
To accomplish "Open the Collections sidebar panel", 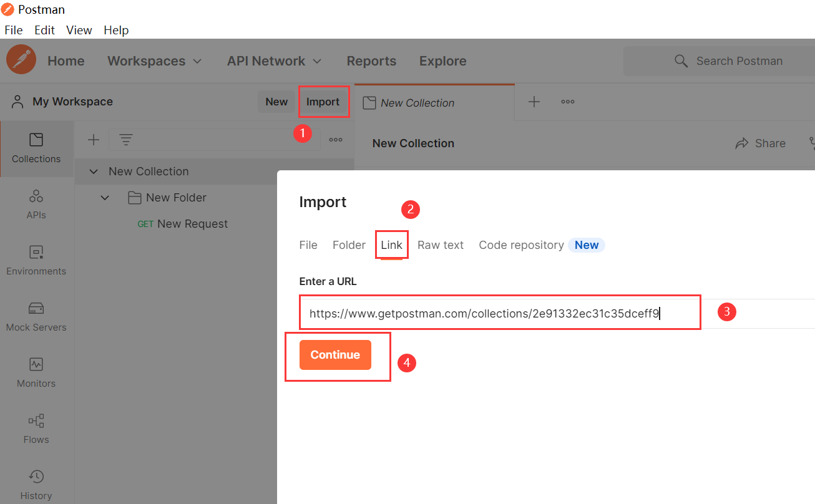I will [x=36, y=148].
